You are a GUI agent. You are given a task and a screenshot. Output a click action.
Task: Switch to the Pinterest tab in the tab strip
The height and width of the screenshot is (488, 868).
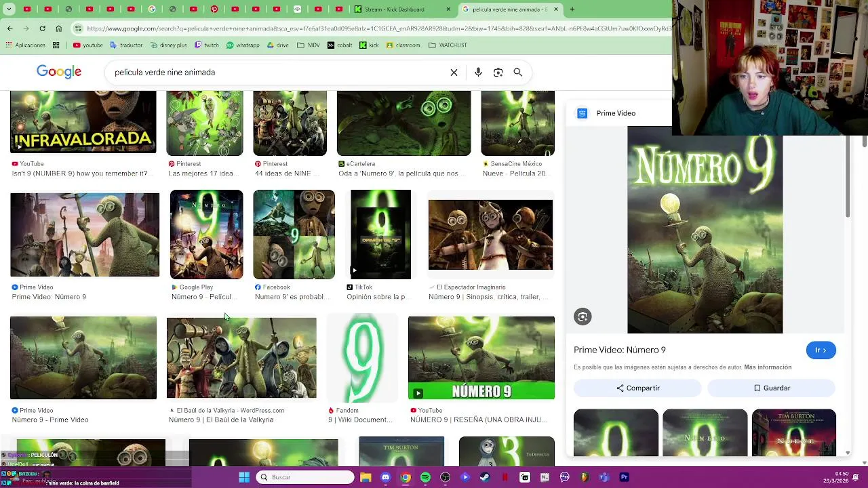coord(214,9)
